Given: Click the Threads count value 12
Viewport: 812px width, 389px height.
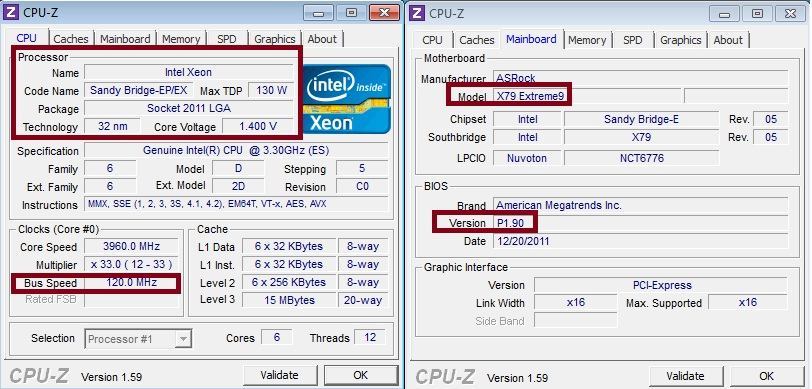Looking at the screenshot, I should tap(370, 338).
